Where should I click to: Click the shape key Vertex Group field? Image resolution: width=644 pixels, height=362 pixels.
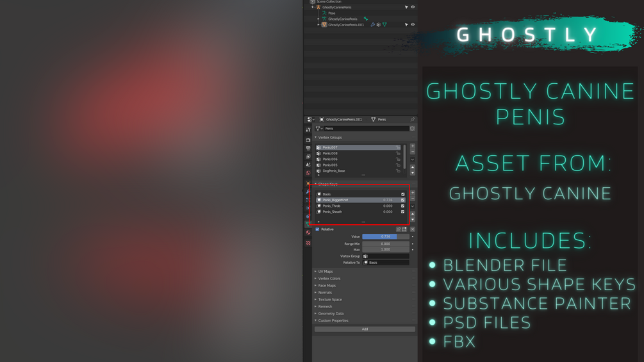(x=386, y=256)
